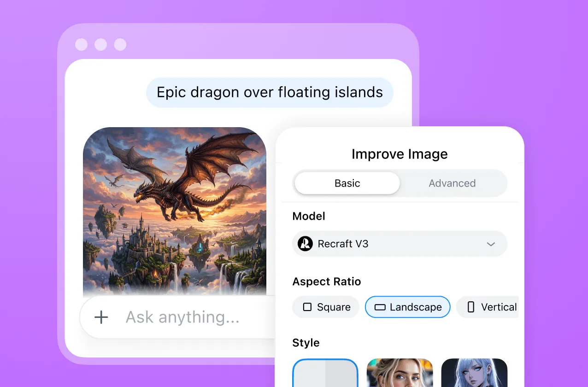Screen dimensions: 588x387
Task: Select the Landscape aspect ratio
Action: pos(408,307)
